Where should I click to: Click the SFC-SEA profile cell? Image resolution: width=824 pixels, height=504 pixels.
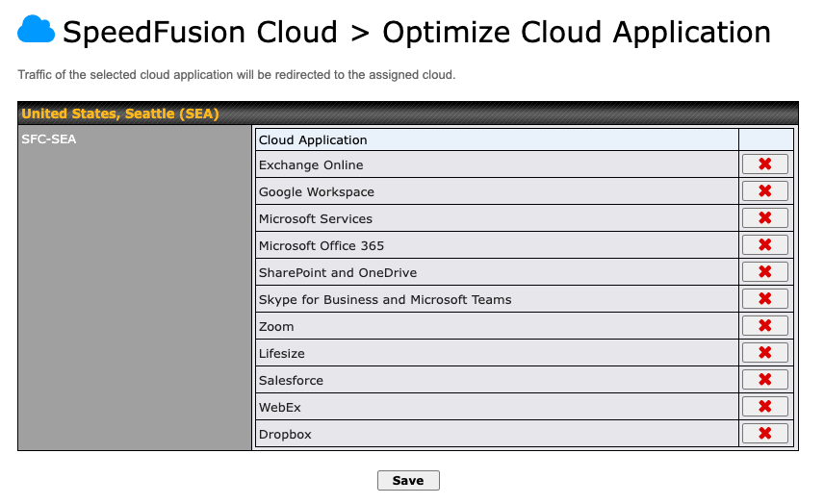pos(49,139)
